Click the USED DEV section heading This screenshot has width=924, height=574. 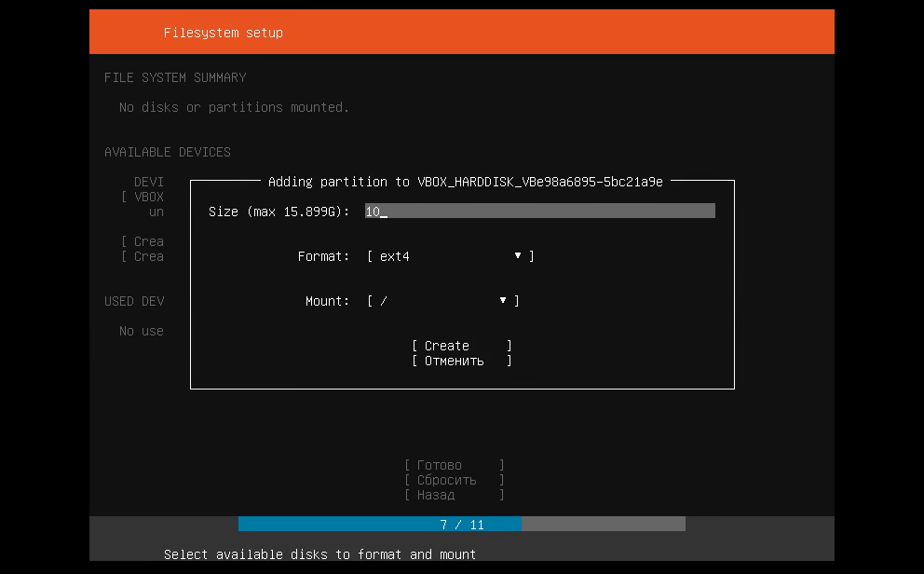point(134,301)
